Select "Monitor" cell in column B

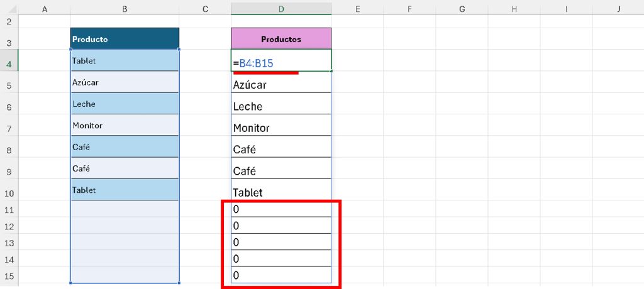(125, 125)
